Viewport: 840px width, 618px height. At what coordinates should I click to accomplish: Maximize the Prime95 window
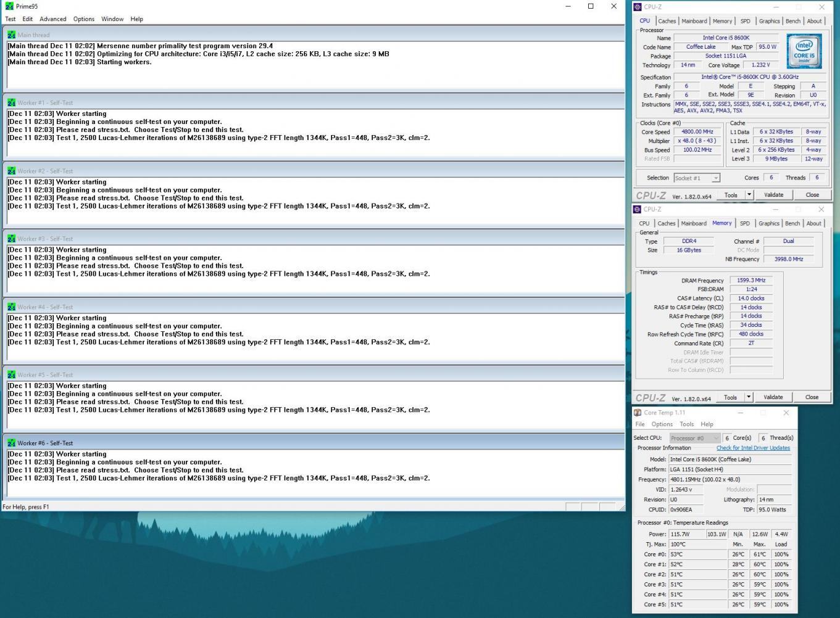(591, 6)
